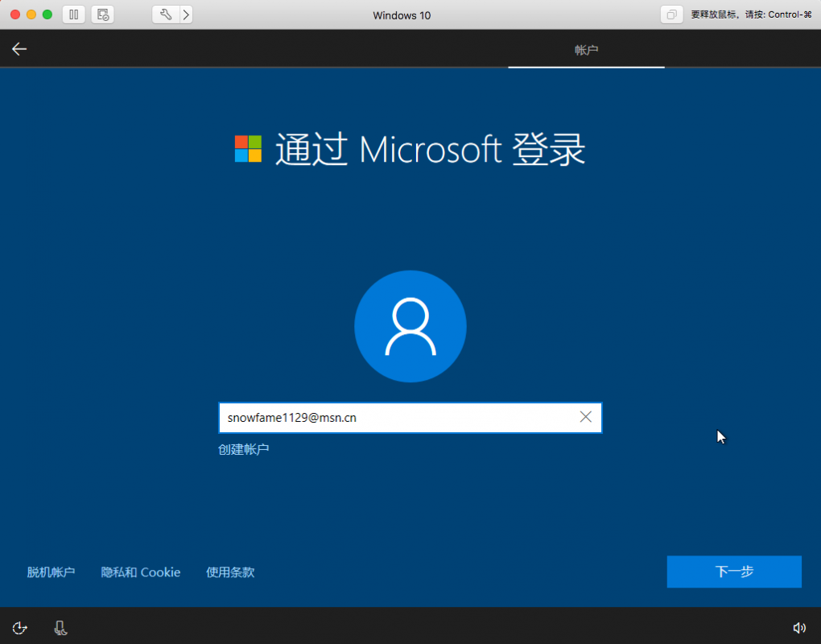Click the Control-⌘ release mouse hint text
The height and width of the screenshot is (644, 821).
pyautogui.click(x=751, y=14)
